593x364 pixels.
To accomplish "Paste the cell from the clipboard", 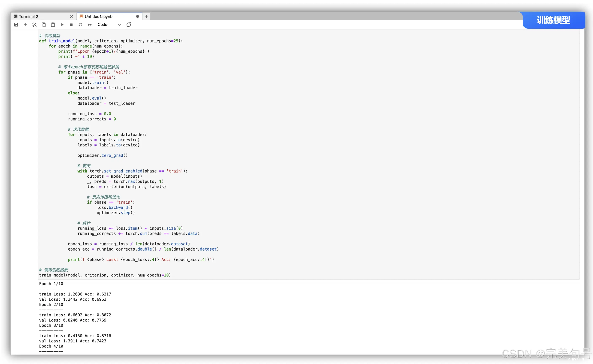I will (53, 25).
